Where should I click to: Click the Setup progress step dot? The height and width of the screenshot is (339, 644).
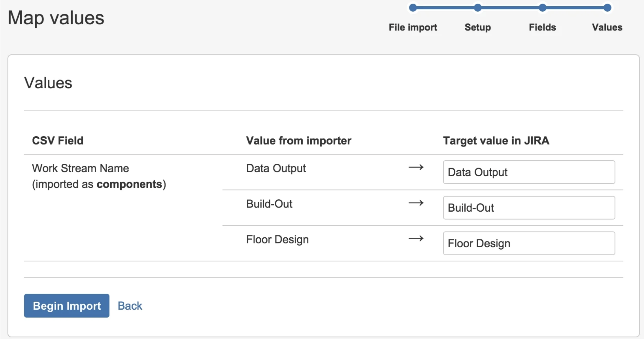(x=477, y=8)
